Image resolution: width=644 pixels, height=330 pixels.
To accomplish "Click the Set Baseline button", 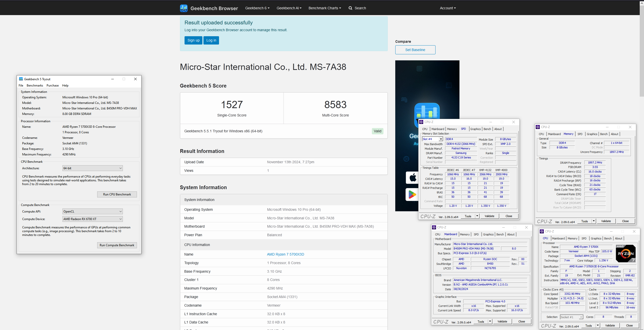I will 415,50.
